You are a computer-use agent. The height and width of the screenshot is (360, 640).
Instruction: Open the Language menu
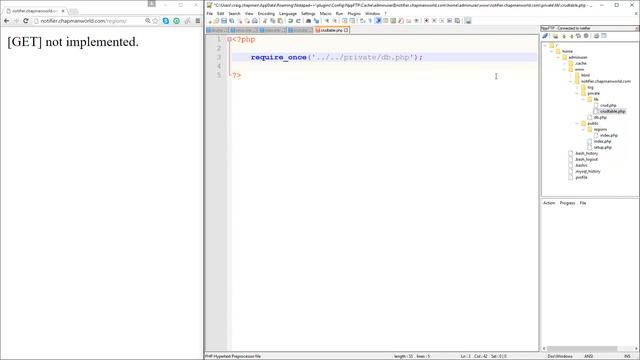click(x=288, y=13)
